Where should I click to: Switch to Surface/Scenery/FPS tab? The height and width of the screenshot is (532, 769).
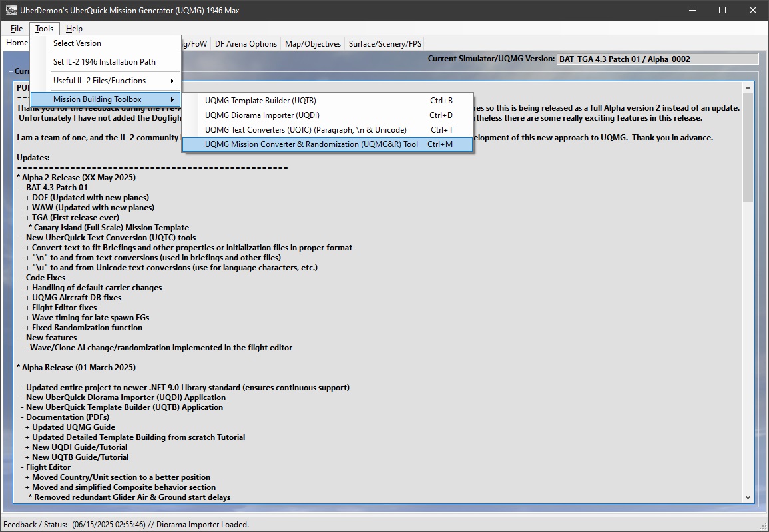coord(385,44)
